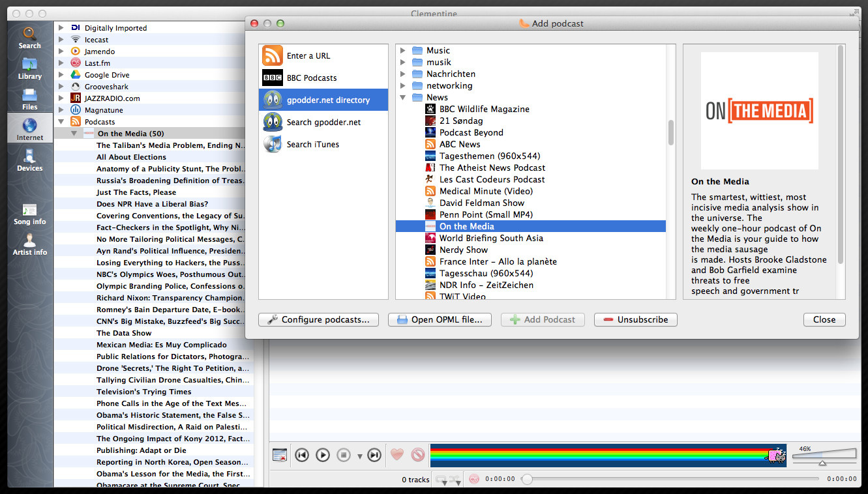Open the Artist info panel
868x494 pixels.
click(29, 244)
